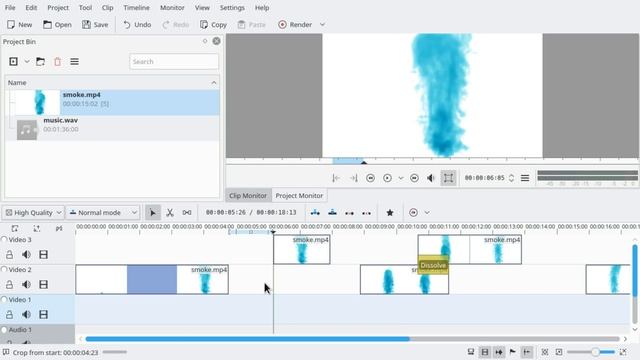Image resolution: width=640 pixels, height=360 pixels.
Task: Open the File menu
Action: pos(10,8)
